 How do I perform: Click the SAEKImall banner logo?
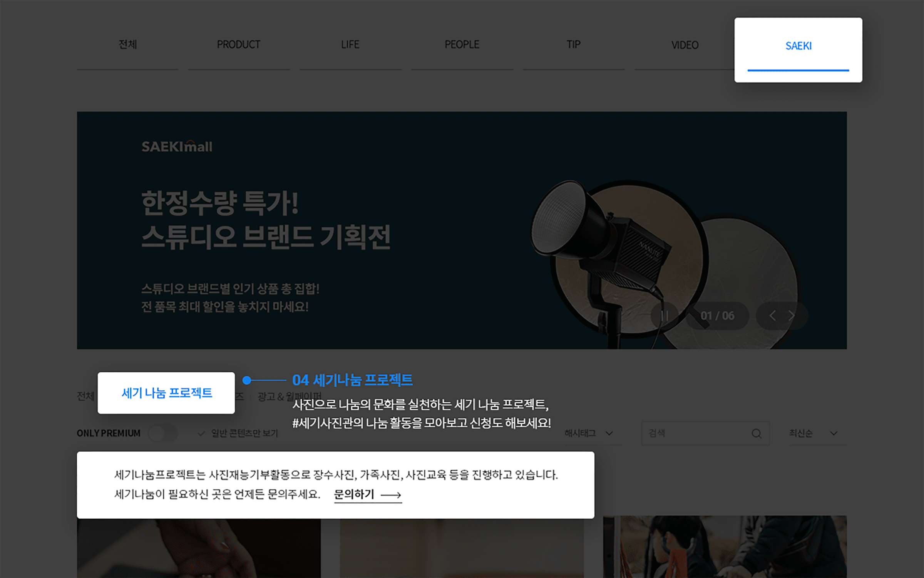point(177,146)
